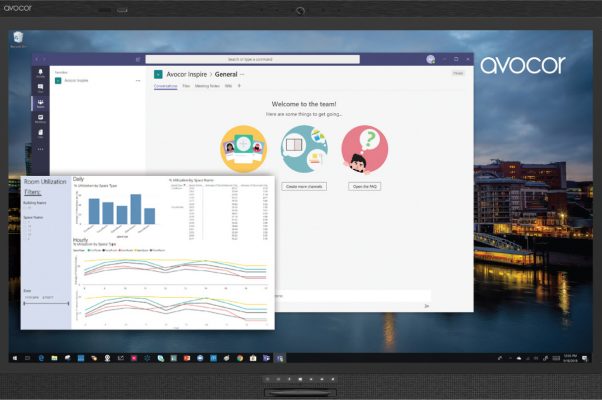
Task: Open the Windows Start menu
Action: click(15, 358)
